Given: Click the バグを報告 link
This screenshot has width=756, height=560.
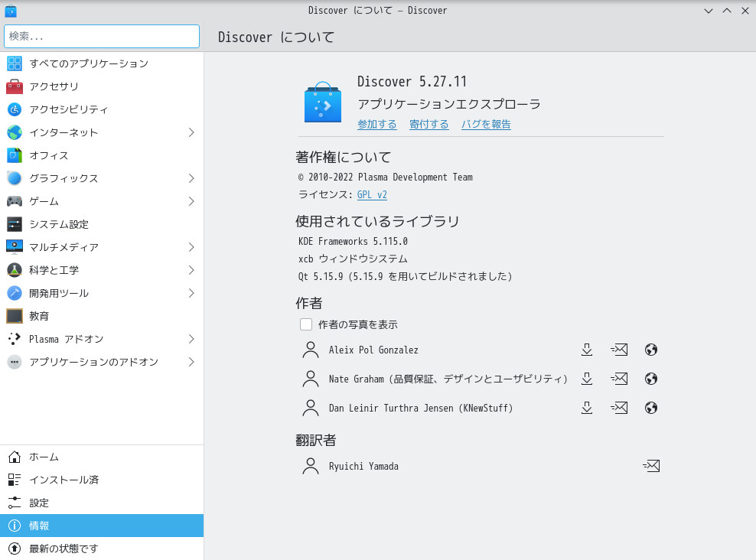Looking at the screenshot, I should [x=486, y=123].
